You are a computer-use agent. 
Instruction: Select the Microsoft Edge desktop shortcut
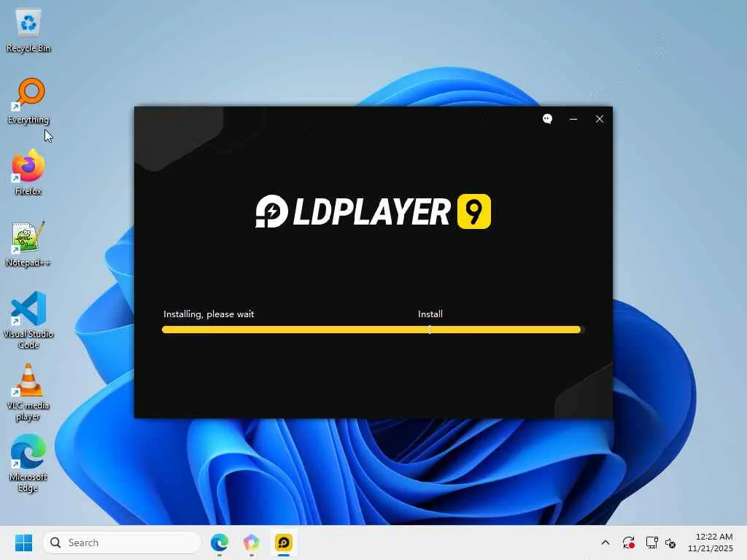[x=28, y=463]
